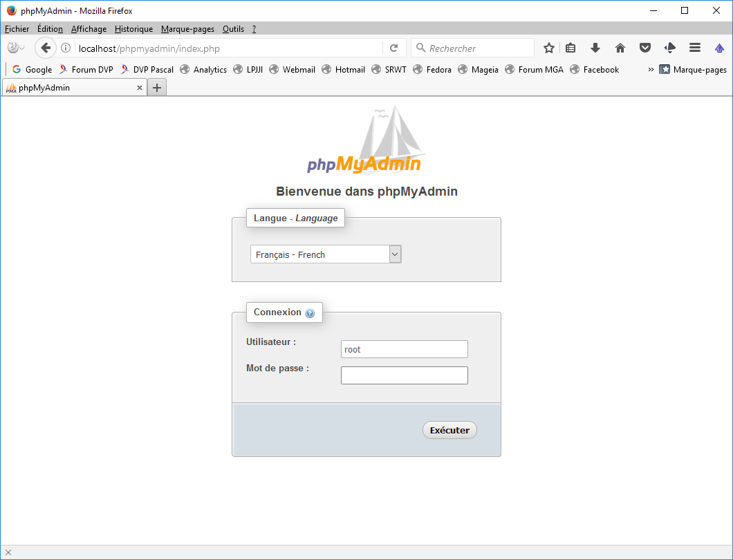Open the Fichier menu
The image size is (733, 560).
point(17,29)
